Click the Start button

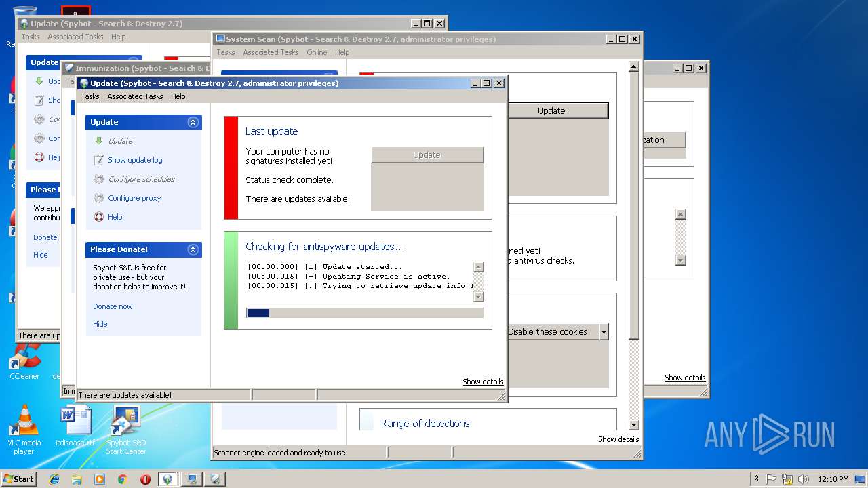[18, 479]
